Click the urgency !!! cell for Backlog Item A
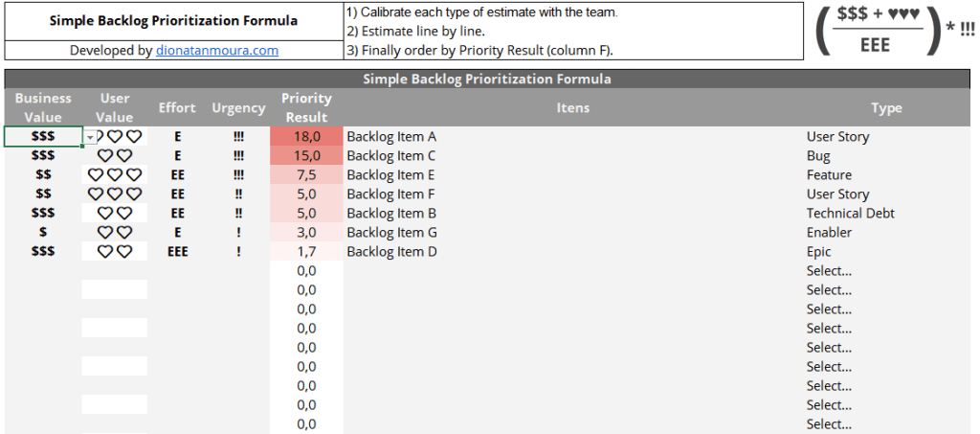Screen dimensions: 980x434 (238, 137)
